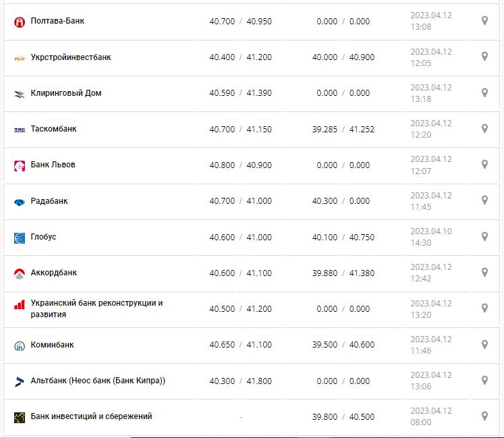Screen dimensions: 504x438
Task: Open Альтбанк (Неос банк) link
Action: coord(98,381)
